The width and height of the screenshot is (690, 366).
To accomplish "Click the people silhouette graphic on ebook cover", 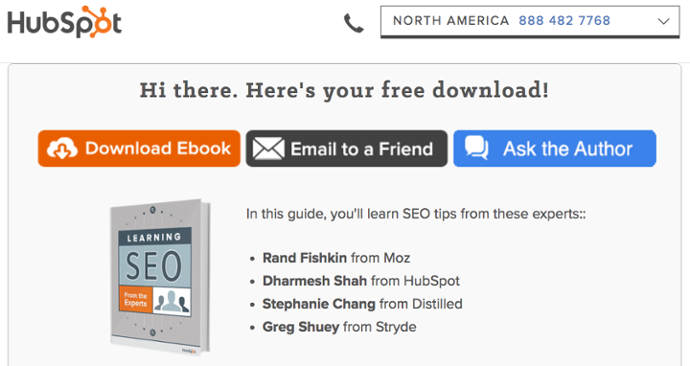I will (172, 301).
